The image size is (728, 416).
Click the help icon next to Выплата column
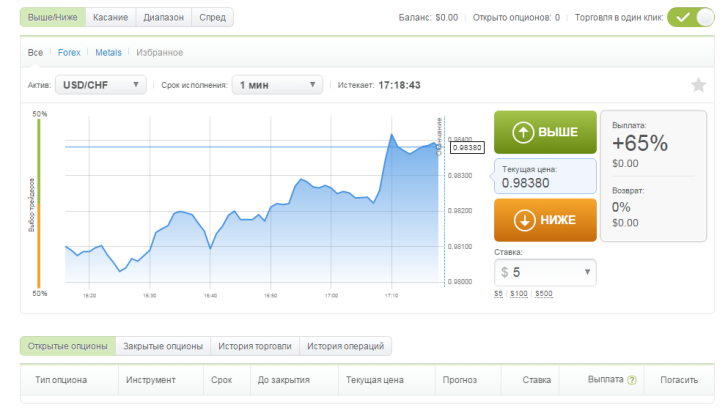[631, 381]
